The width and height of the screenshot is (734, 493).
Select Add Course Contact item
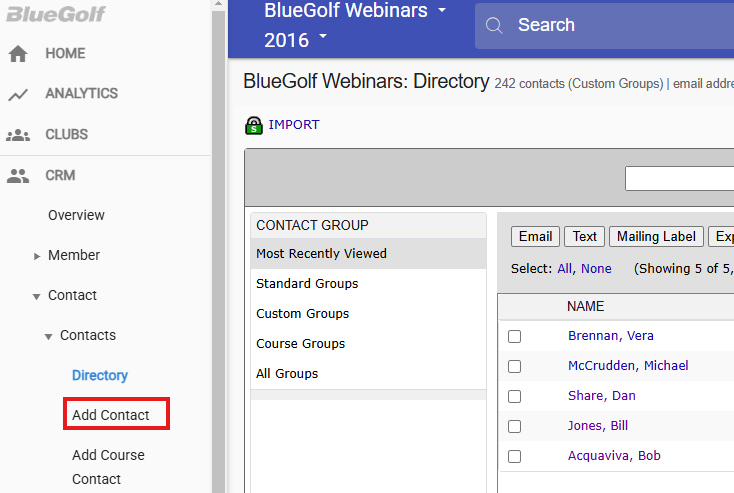point(108,467)
